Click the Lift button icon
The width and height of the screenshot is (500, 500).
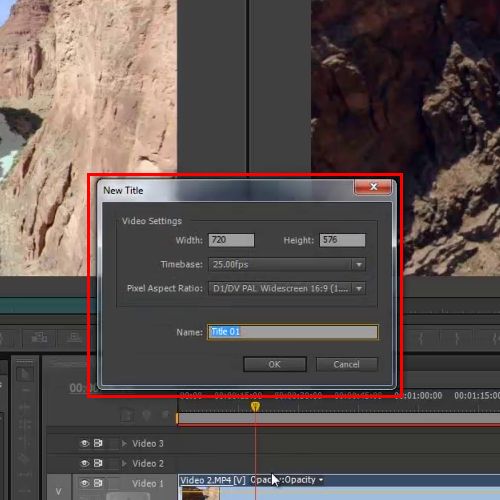coord(39,338)
